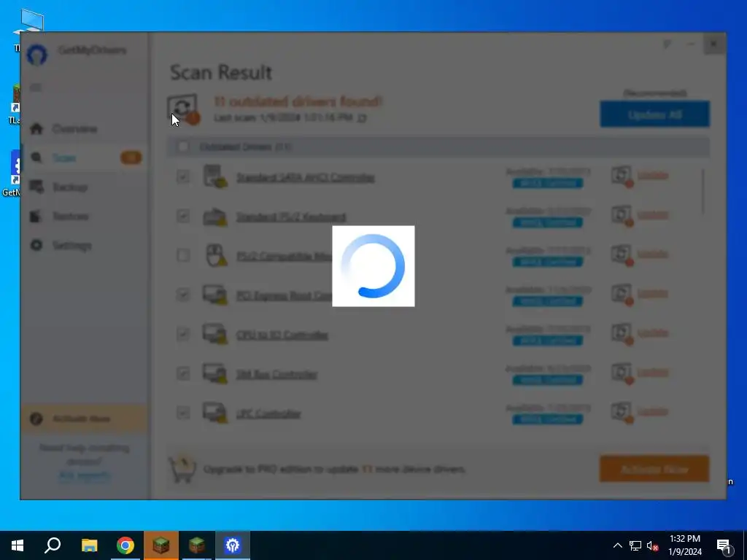Click the muted volume tray icon

pyautogui.click(x=652, y=545)
